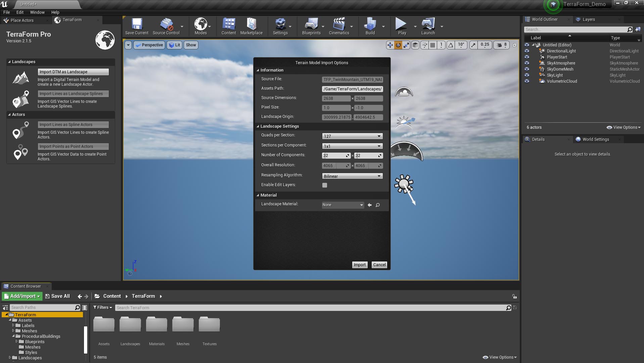644x363 pixels.
Task: Open Textures folder thumbnail
Action: [209, 324]
